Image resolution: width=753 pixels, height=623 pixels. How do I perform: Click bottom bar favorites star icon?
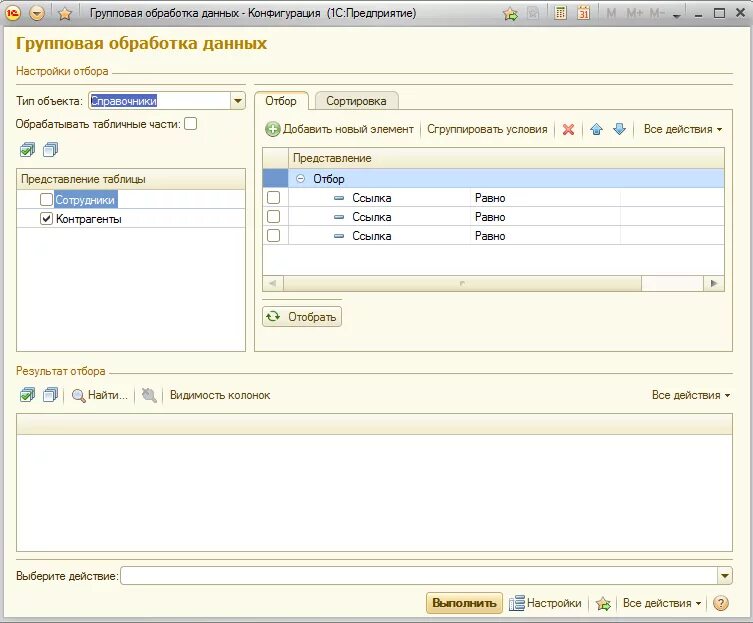point(603,603)
